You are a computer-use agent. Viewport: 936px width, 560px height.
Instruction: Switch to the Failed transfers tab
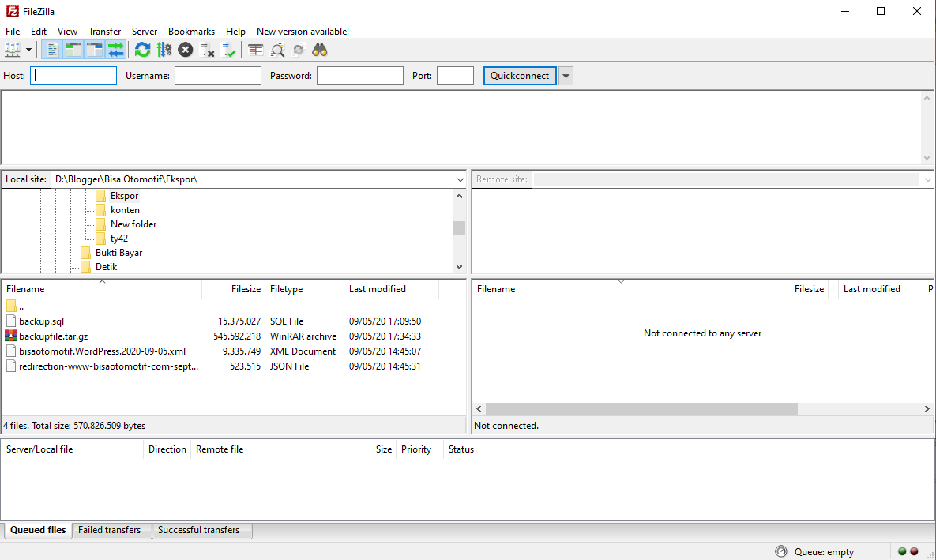pos(110,530)
